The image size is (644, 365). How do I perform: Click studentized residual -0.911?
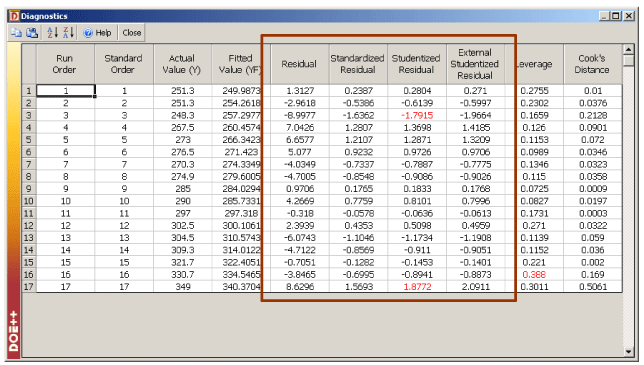417,250
